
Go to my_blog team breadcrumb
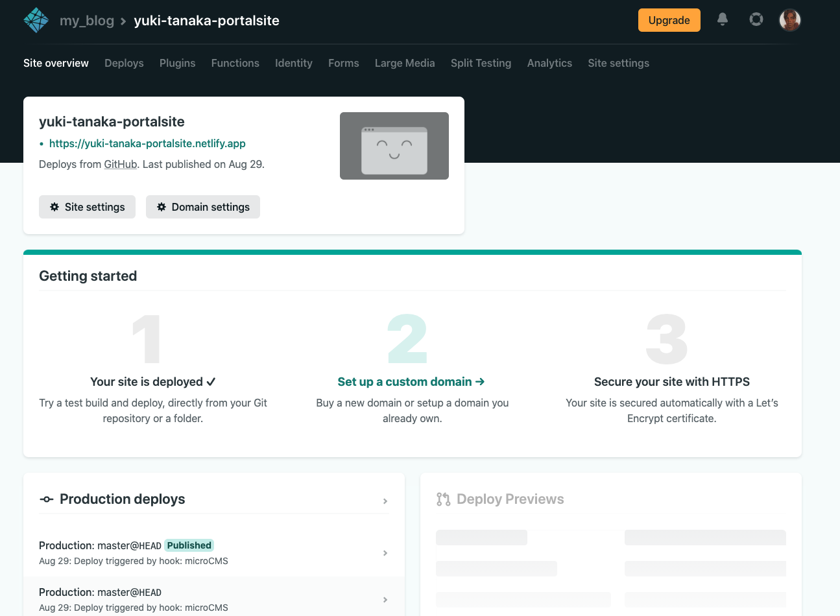(87, 21)
